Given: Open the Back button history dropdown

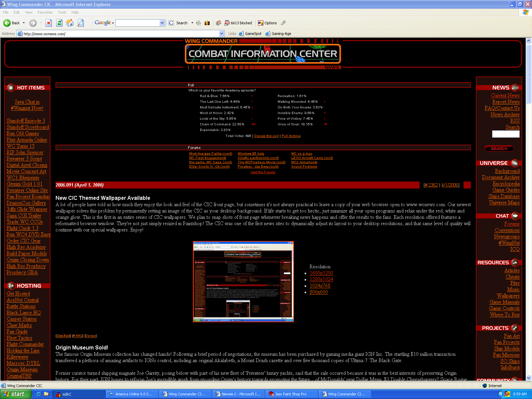Looking at the screenshot, I should point(24,23).
